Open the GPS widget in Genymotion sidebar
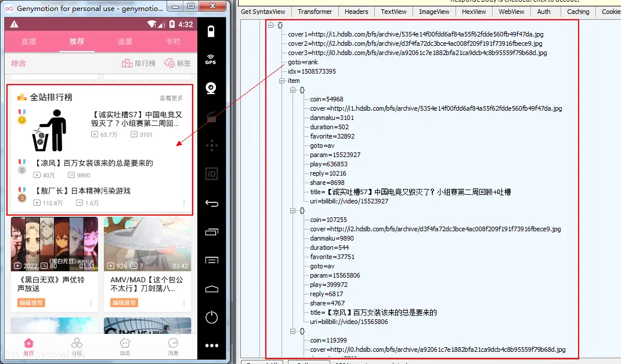This screenshot has height=364, width=621. point(211,59)
